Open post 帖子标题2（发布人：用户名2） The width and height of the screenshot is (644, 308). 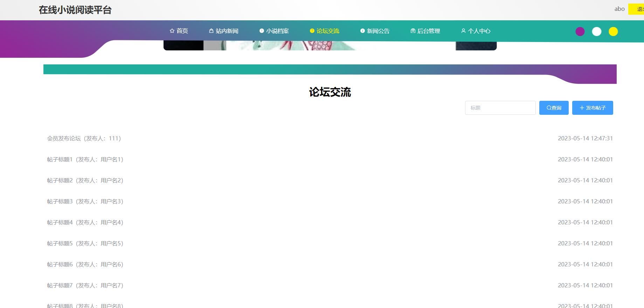click(85, 180)
